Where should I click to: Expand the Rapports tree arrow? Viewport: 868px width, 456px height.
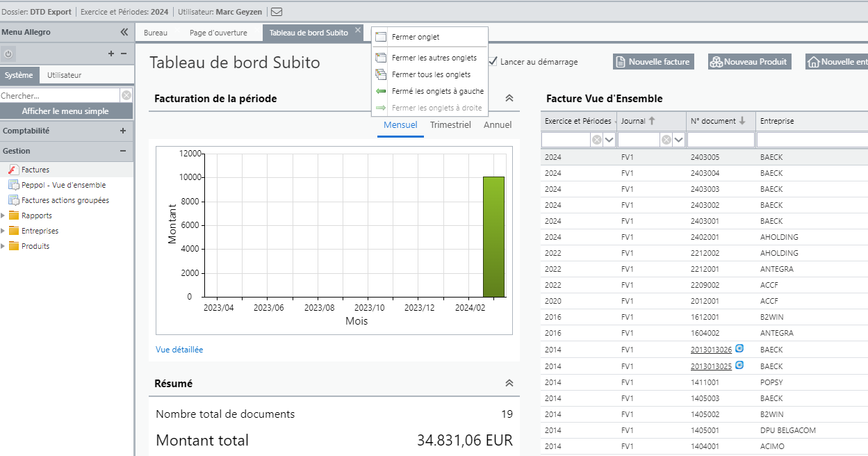(x=3, y=215)
